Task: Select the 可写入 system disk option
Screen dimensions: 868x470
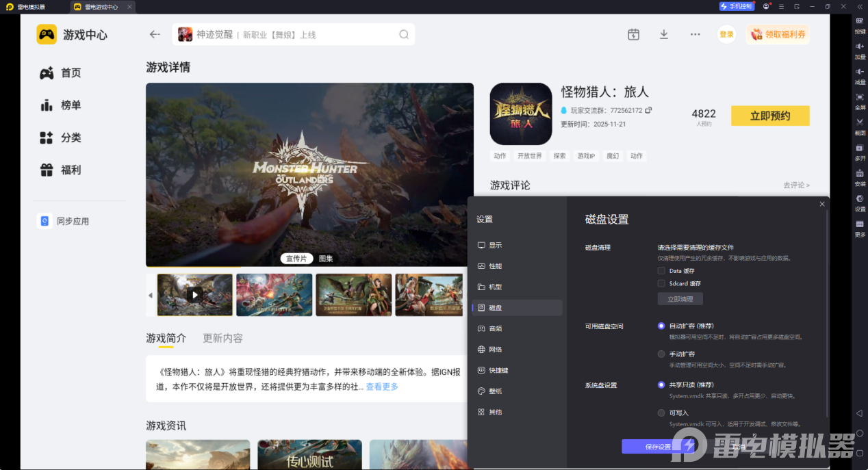Action: pos(661,413)
